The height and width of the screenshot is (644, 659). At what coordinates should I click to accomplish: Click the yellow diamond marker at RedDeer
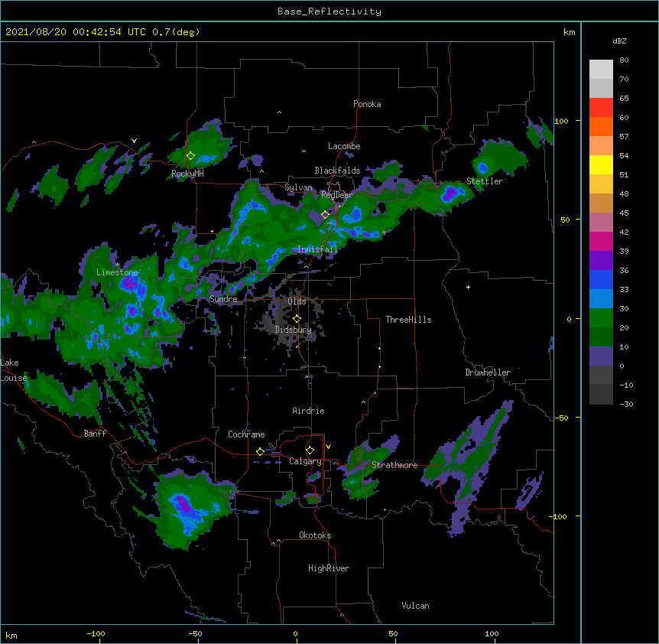coord(325,215)
